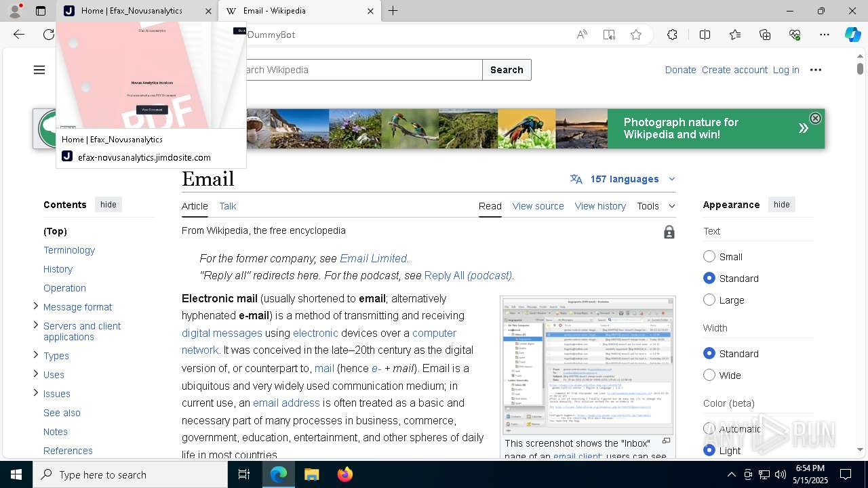The width and height of the screenshot is (868, 488).
Task: Select Small text size
Action: tap(709, 256)
